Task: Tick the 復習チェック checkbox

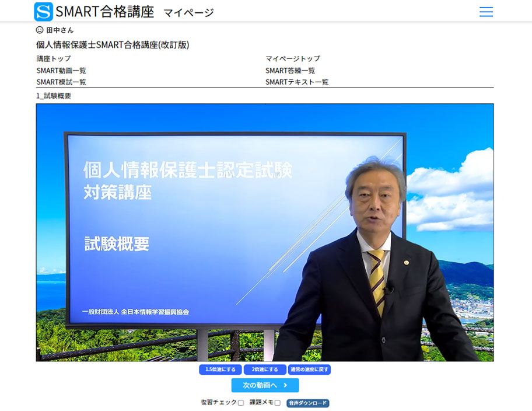Action: (240, 403)
